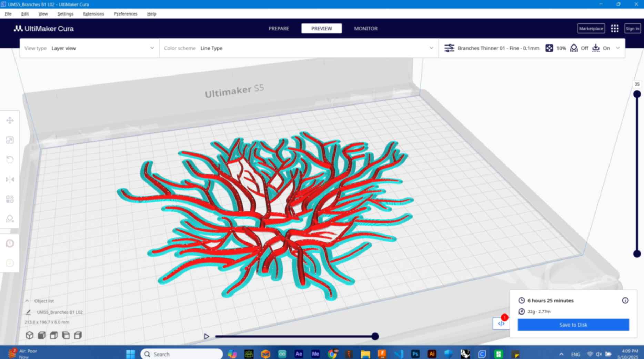Show print time details info icon
The height and width of the screenshot is (359, 644).
625,300
